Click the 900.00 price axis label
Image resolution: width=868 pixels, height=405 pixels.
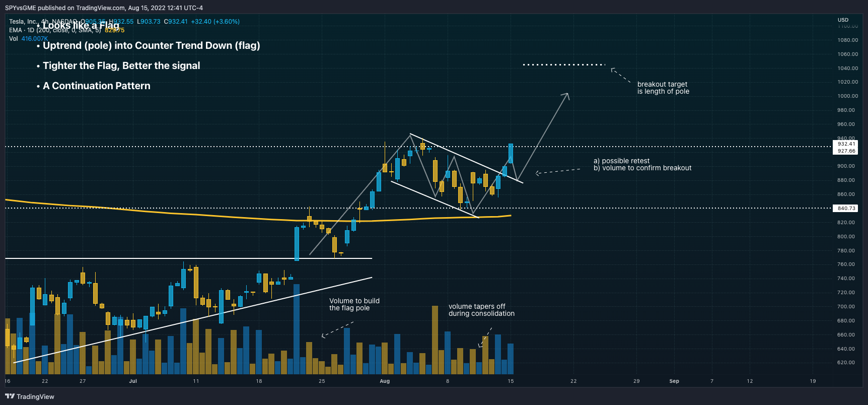point(846,166)
